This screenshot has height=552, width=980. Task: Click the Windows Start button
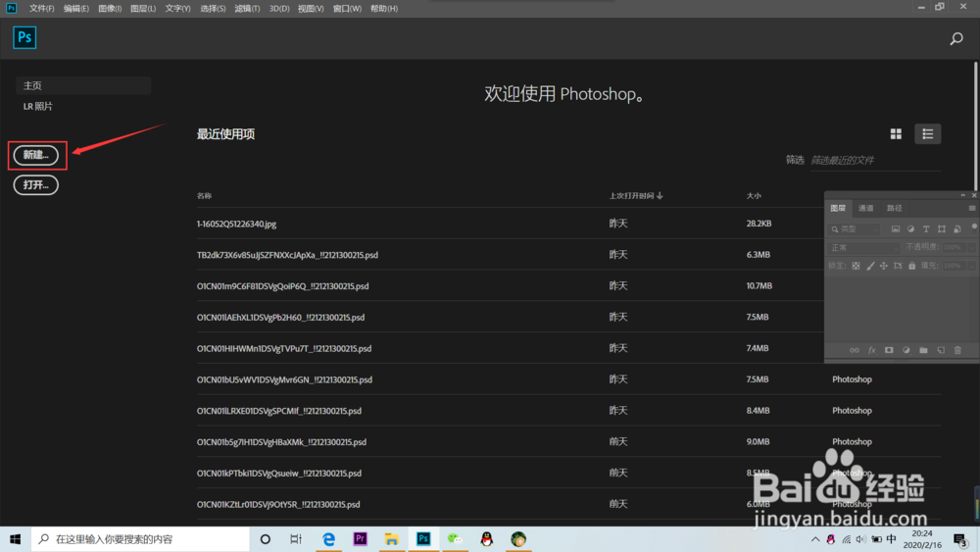click(x=15, y=539)
